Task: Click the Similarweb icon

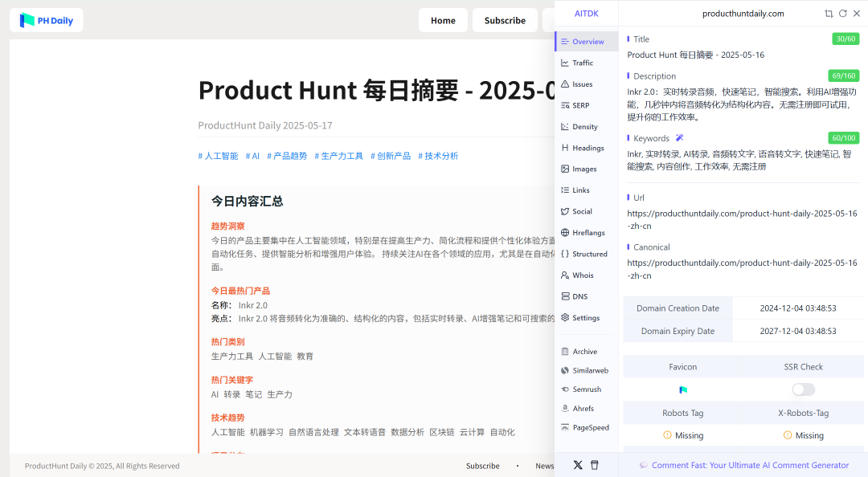Action: click(565, 370)
